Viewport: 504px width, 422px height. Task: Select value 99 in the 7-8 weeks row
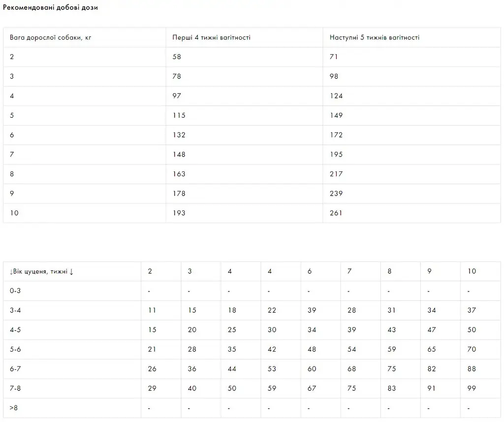click(x=472, y=389)
